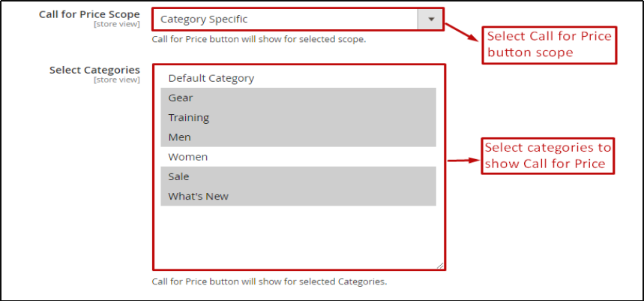
Task: Click the Call for Price Scope label
Action: coord(89,14)
